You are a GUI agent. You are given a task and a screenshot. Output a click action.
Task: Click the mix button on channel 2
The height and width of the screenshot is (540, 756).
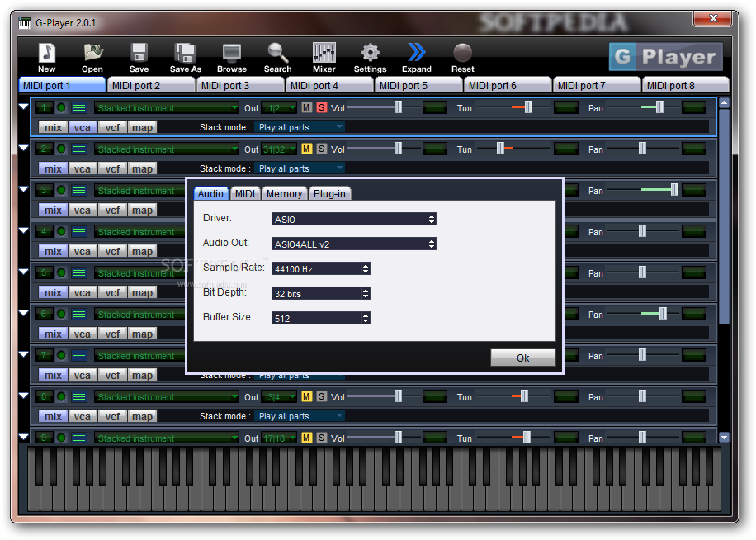[x=53, y=168]
